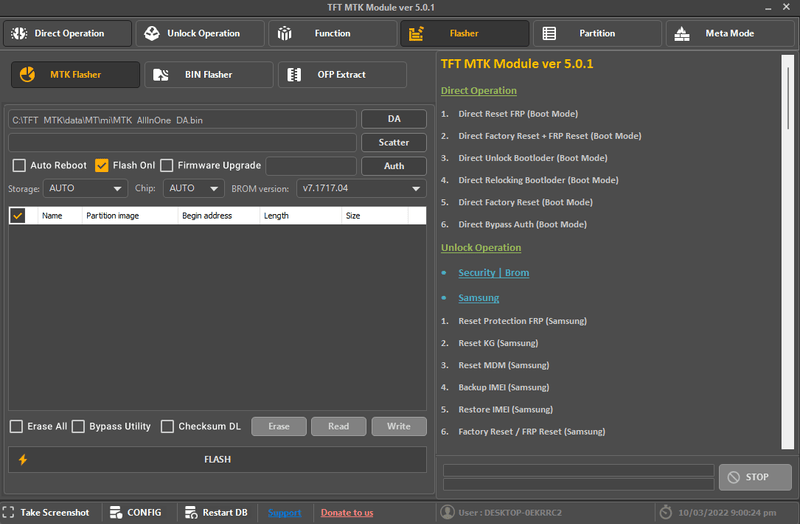Toggle the select-all partition checkbox
This screenshot has width=800, height=524.
(18, 216)
